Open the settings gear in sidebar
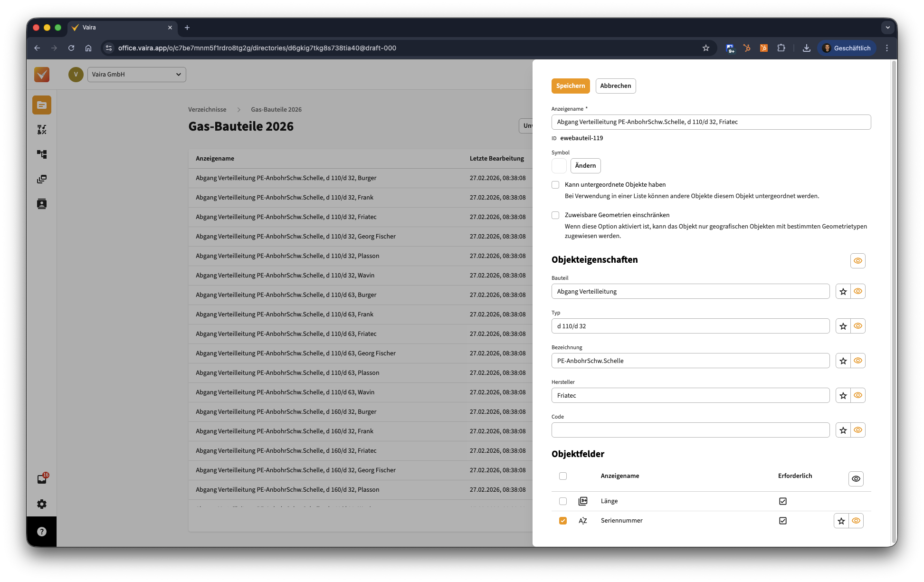Screen dimensions: 924x582 42,504
